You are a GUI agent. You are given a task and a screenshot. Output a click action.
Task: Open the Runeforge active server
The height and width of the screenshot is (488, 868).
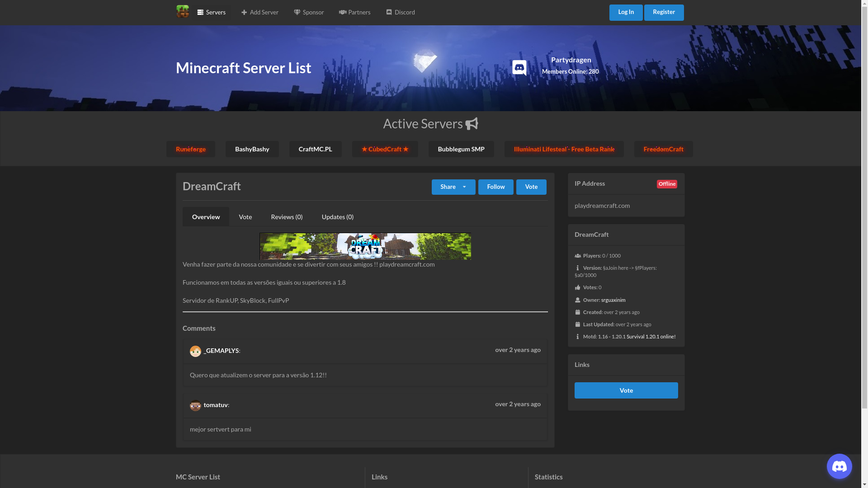tap(191, 149)
